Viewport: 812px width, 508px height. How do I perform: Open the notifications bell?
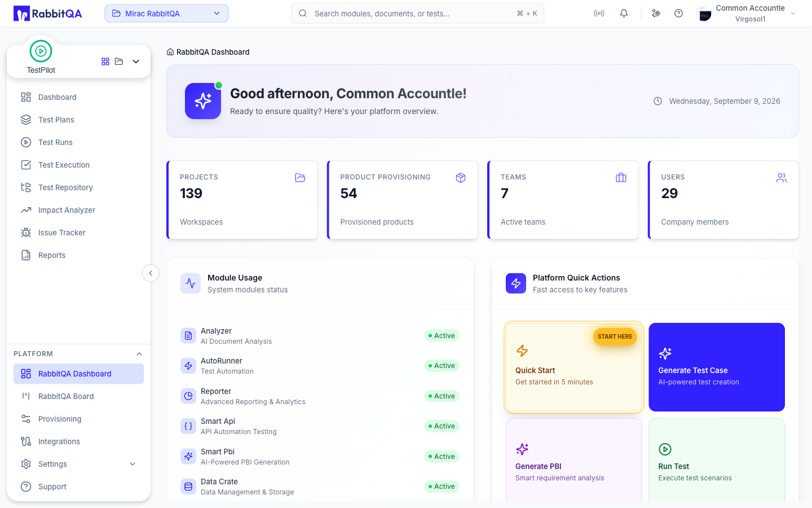(x=624, y=14)
